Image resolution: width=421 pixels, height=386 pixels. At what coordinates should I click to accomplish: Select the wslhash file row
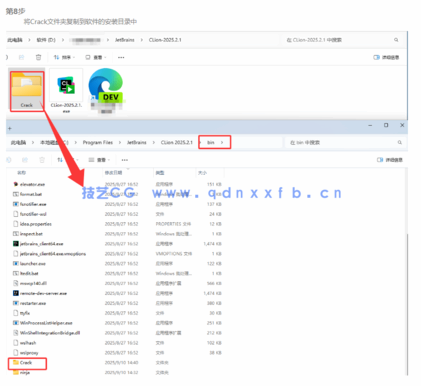pos(117,343)
